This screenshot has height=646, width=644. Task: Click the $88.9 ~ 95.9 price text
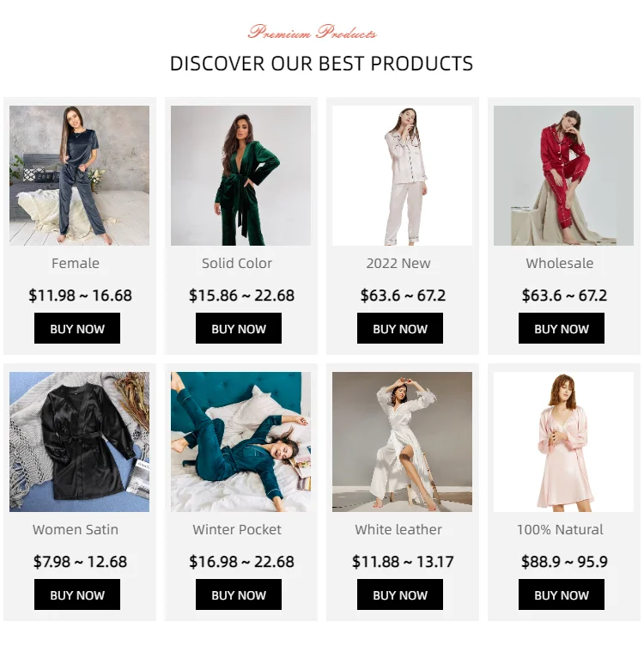(564, 562)
